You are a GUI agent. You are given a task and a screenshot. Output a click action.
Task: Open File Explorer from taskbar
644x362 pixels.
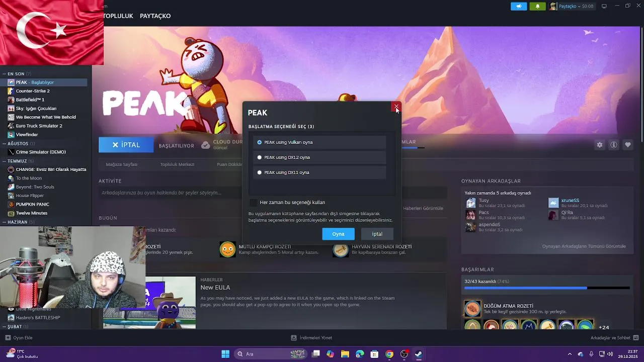pos(345,354)
